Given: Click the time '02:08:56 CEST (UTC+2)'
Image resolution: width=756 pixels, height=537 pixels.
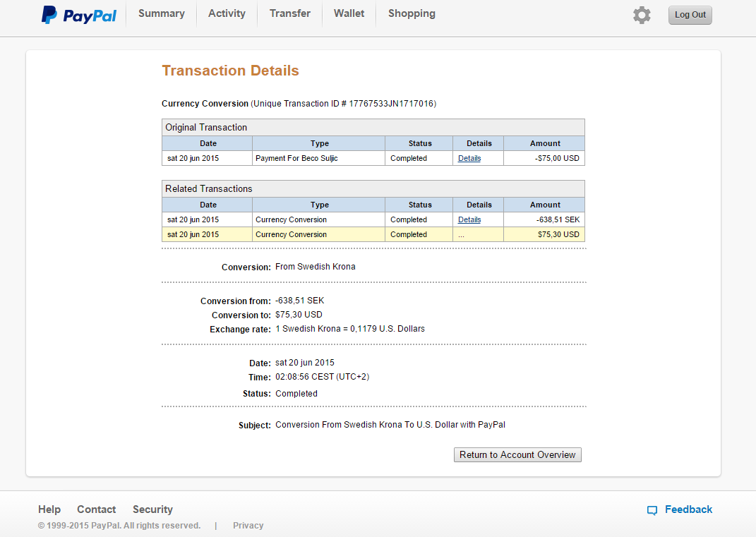Looking at the screenshot, I should [x=322, y=377].
